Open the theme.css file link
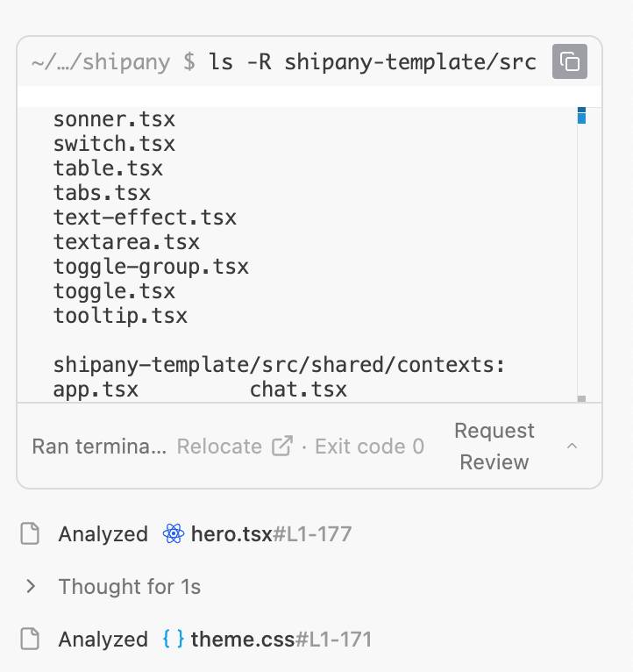 (242, 639)
